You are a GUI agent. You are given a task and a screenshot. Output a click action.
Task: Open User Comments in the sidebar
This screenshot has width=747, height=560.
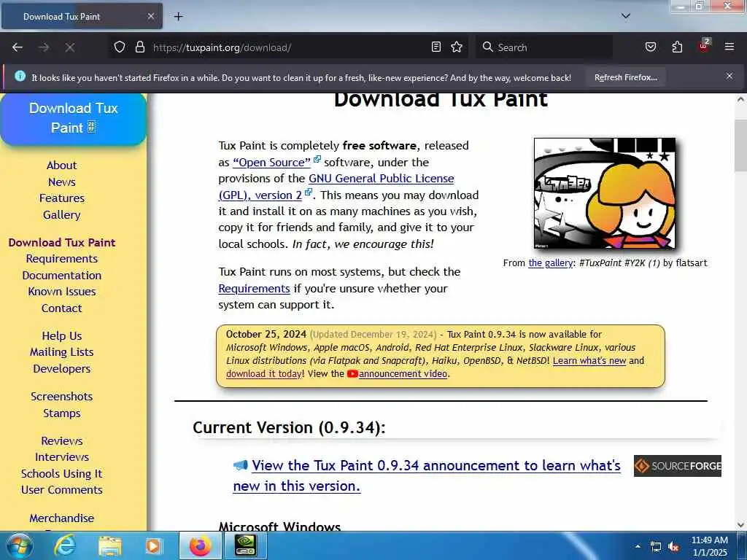pyautogui.click(x=61, y=489)
